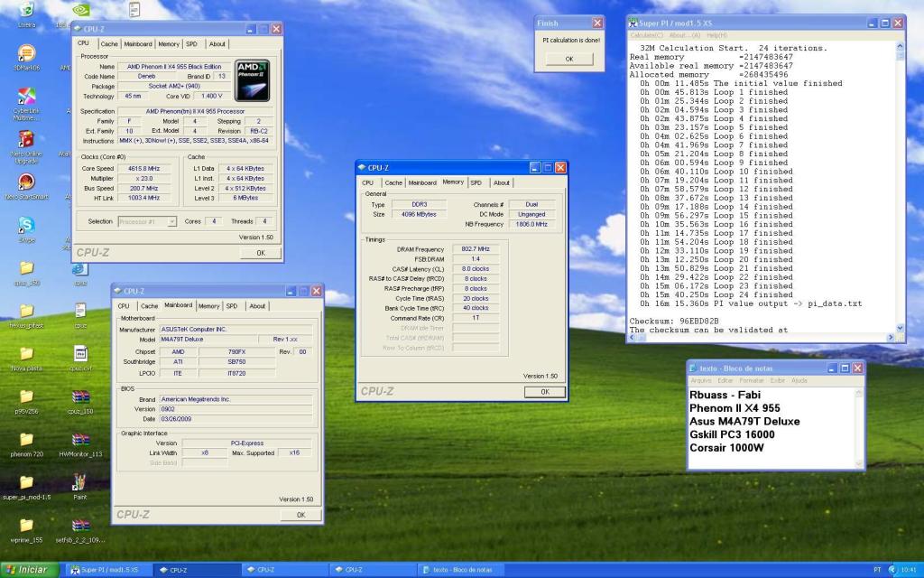Open Notepad Formatar menu
This screenshot has height=578, width=924.
pyautogui.click(x=752, y=380)
